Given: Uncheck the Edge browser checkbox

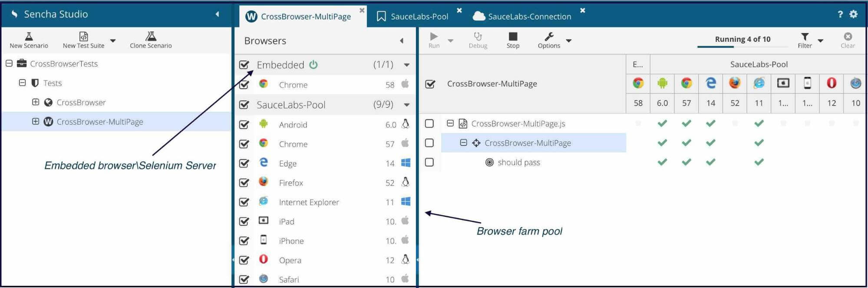Looking at the screenshot, I should [x=244, y=163].
